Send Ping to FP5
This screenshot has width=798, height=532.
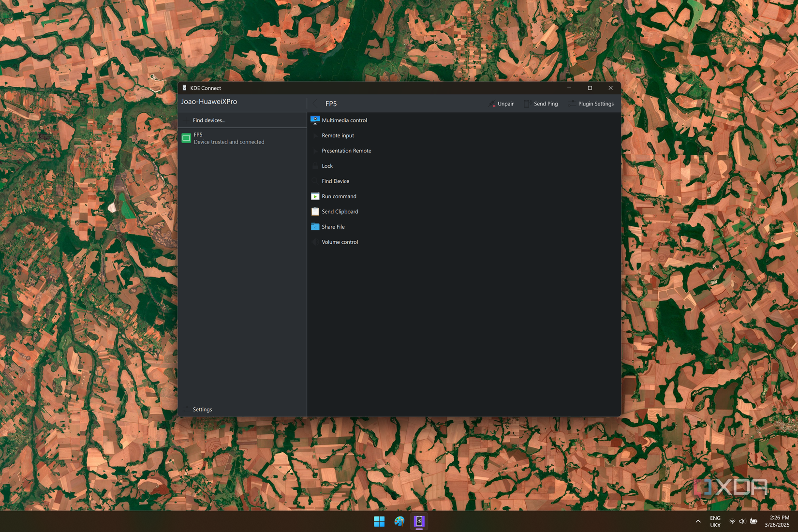(541, 103)
